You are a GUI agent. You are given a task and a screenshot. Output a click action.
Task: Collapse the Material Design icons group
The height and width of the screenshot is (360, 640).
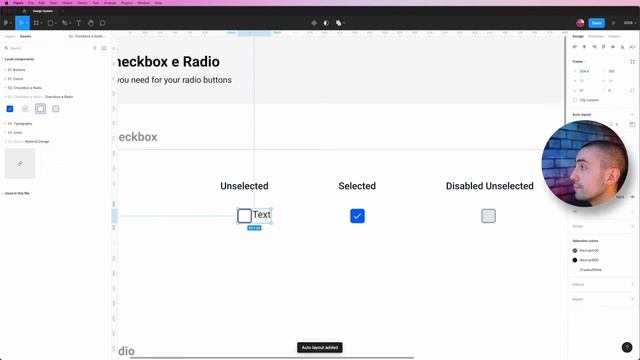coord(28,142)
